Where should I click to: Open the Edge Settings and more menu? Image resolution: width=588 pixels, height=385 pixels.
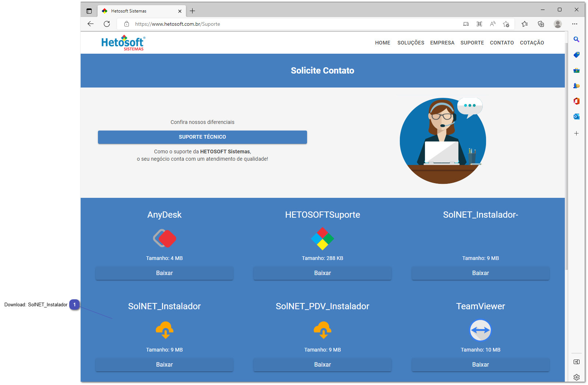coord(575,24)
